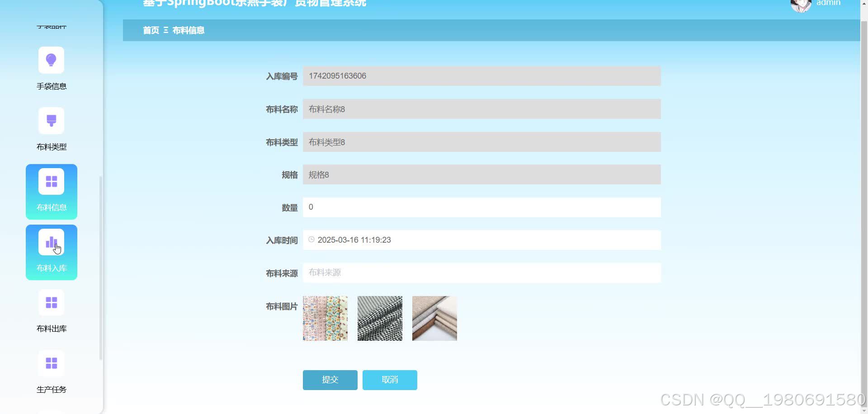The height and width of the screenshot is (414, 868).
Task: Click the 入库时间 label
Action: 282,240
